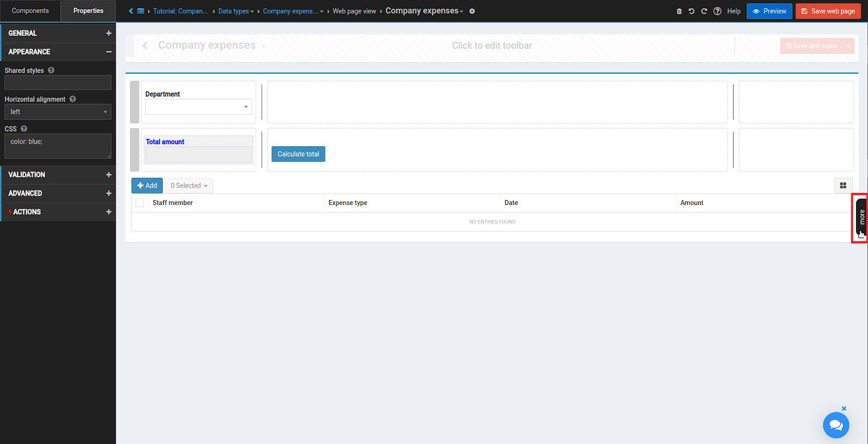Click the Calculate total button

pyautogui.click(x=298, y=154)
